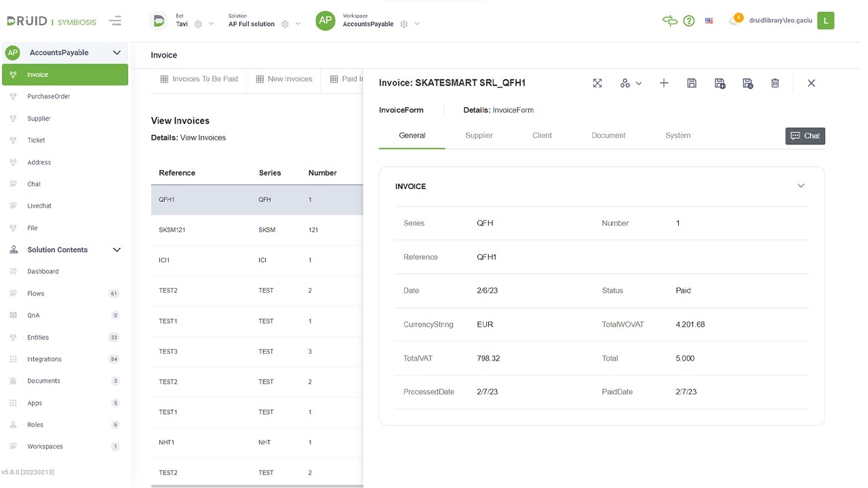The height and width of the screenshot is (488, 868).
Task: Click the US flag language selector
Action: tap(709, 21)
